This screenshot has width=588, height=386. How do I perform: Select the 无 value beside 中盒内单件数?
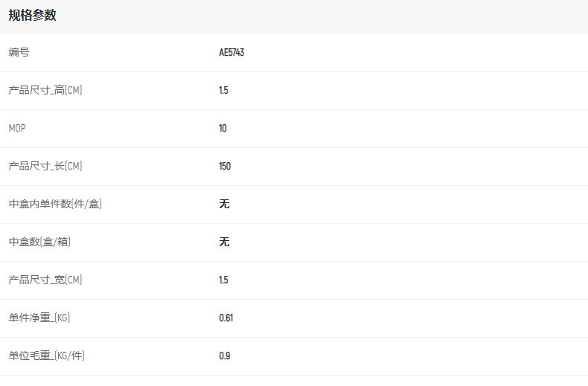coord(224,205)
